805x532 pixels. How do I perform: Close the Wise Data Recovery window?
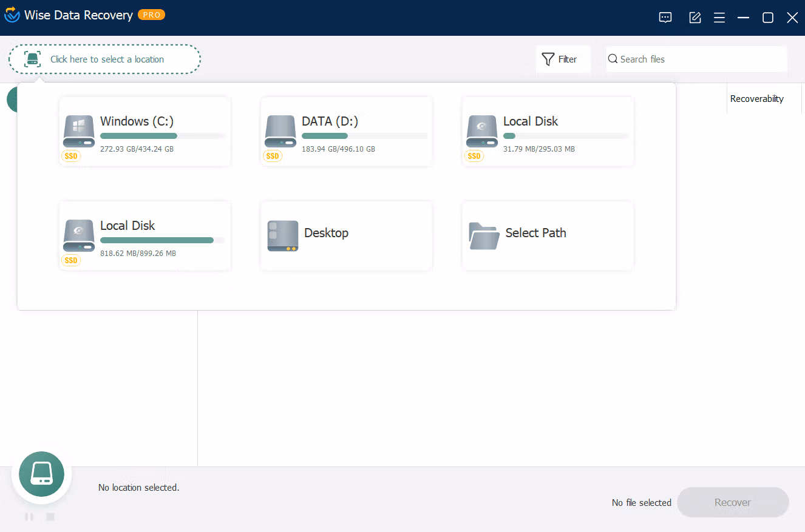point(792,18)
